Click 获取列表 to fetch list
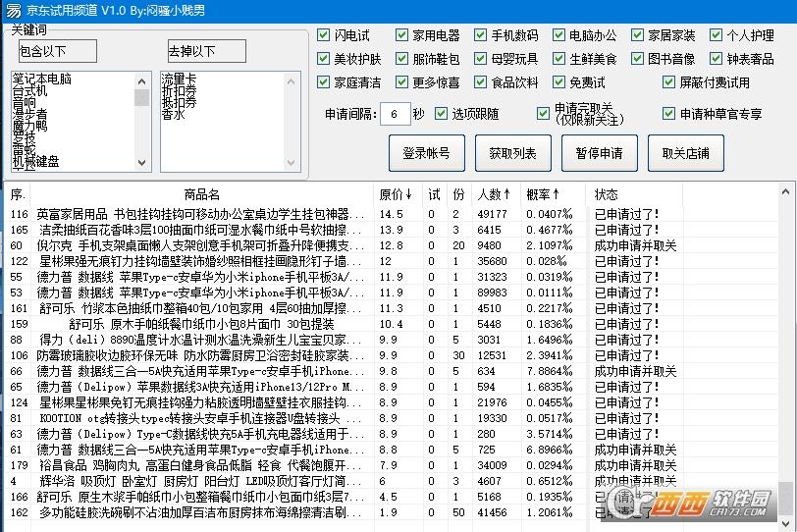This screenshot has height=532, width=797. 513,153
